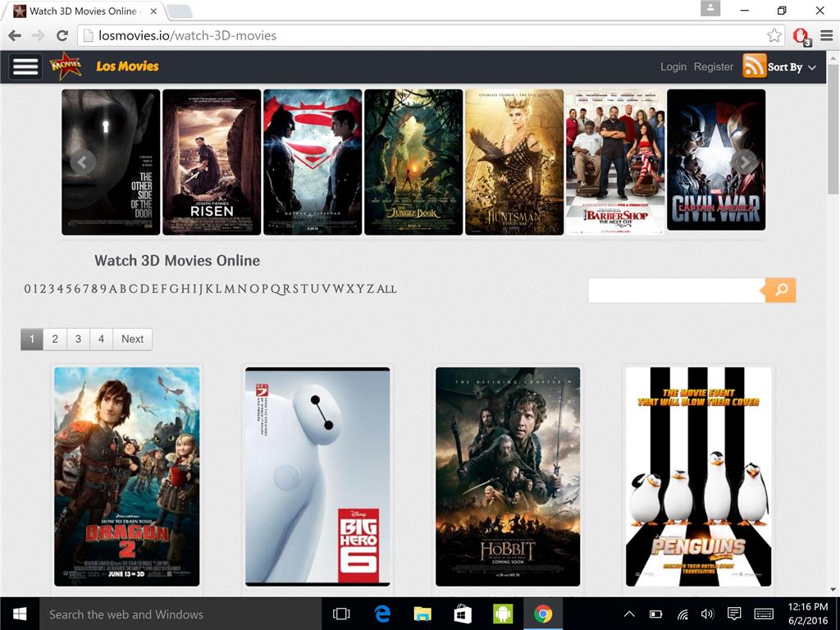Image resolution: width=840 pixels, height=630 pixels.
Task: Click the page vertical scrollbar thumb
Action: (x=833, y=129)
